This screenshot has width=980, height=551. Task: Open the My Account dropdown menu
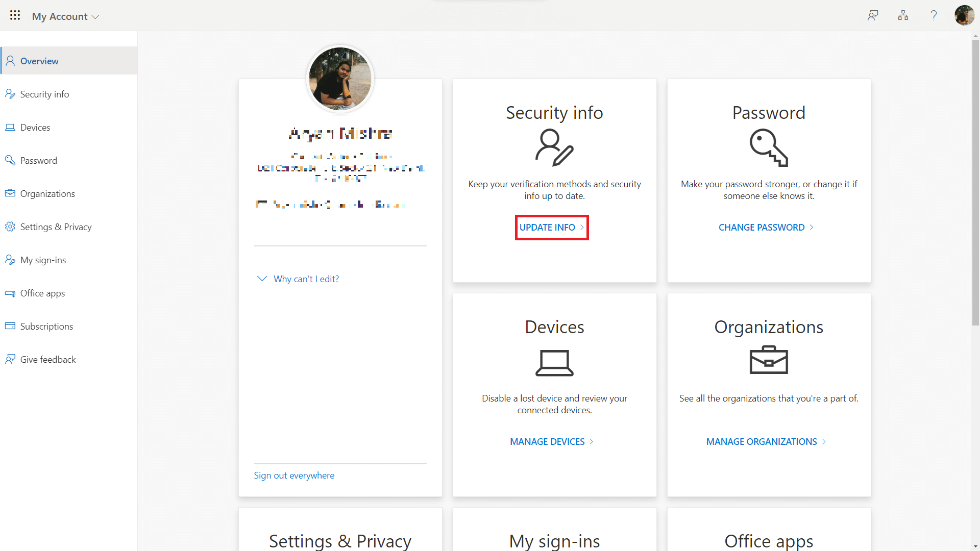click(x=65, y=15)
